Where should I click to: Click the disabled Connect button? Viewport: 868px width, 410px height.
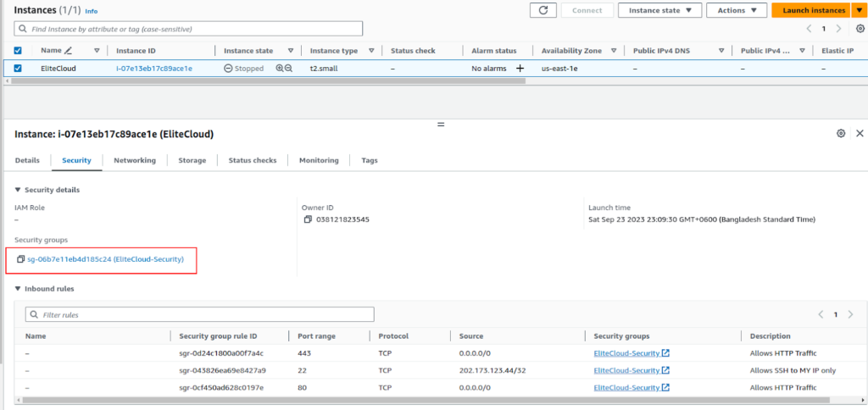click(x=587, y=10)
